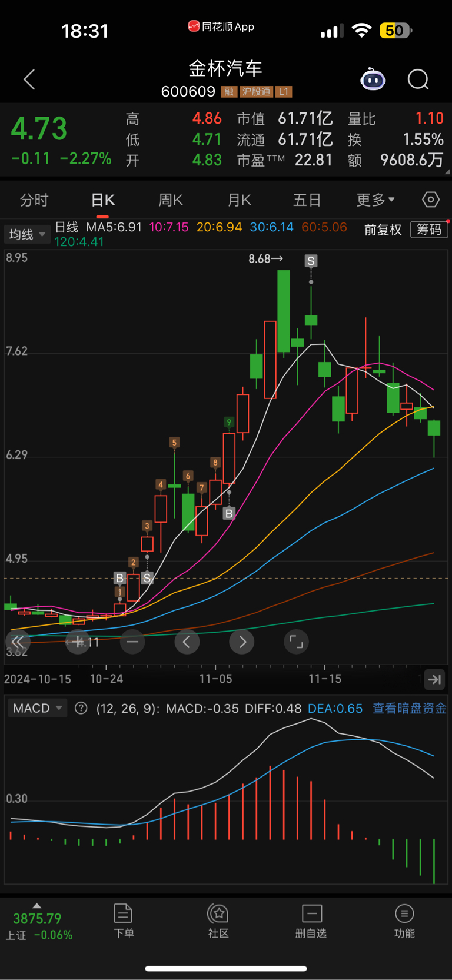The width and height of the screenshot is (452, 980).
Task: Tap 删自选 remove from watchlist
Action: [x=311, y=921]
